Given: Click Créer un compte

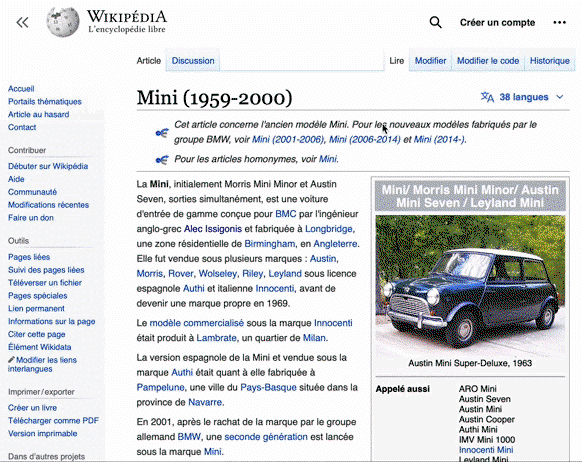Looking at the screenshot, I should tap(497, 23).
